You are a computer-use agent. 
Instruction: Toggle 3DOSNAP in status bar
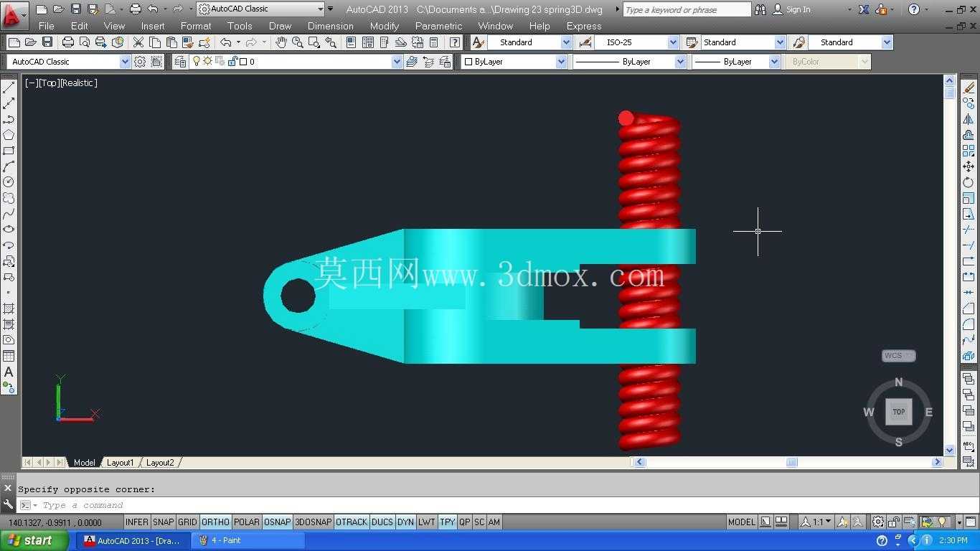click(x=314, y=522)
